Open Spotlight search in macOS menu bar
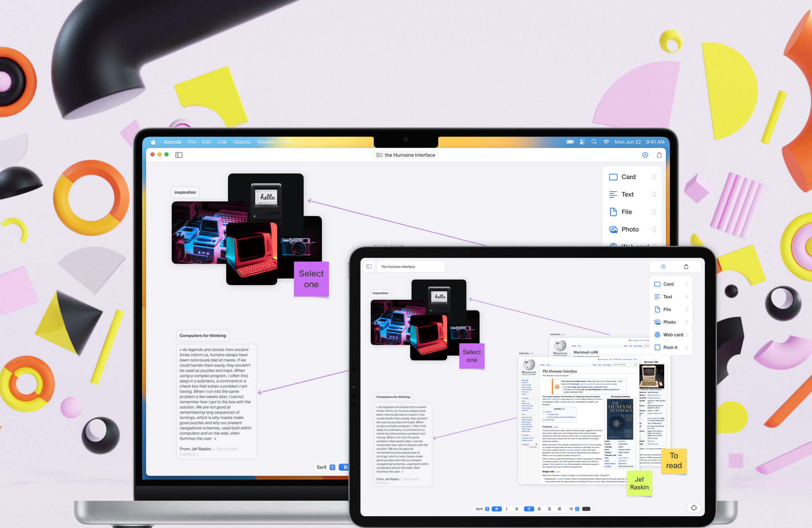The height and width of the screenshot is (528, 812). tap(594, 142)
